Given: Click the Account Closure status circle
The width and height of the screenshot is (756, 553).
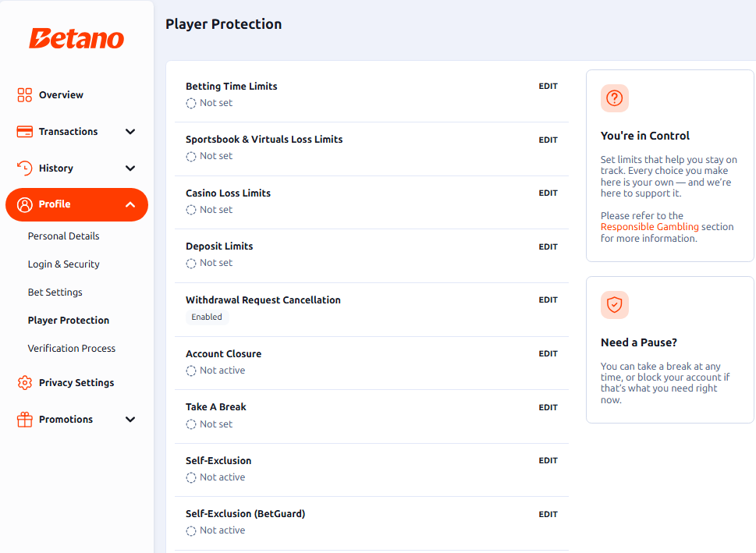Looking at the screenshot, I should click(x=191, y=370).
